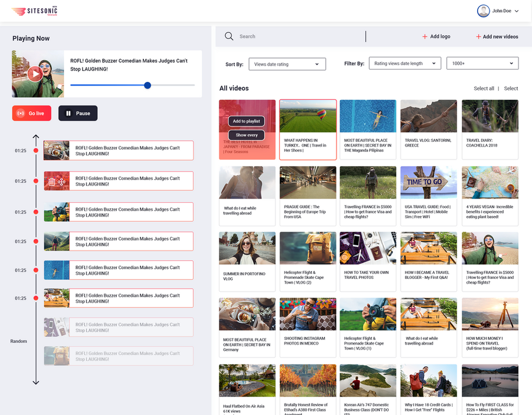Open 'HOW TO TAKE YOUR OWN TRAVEL PHOTOS' video
532x415 pixels.
[x=368, y=261]
